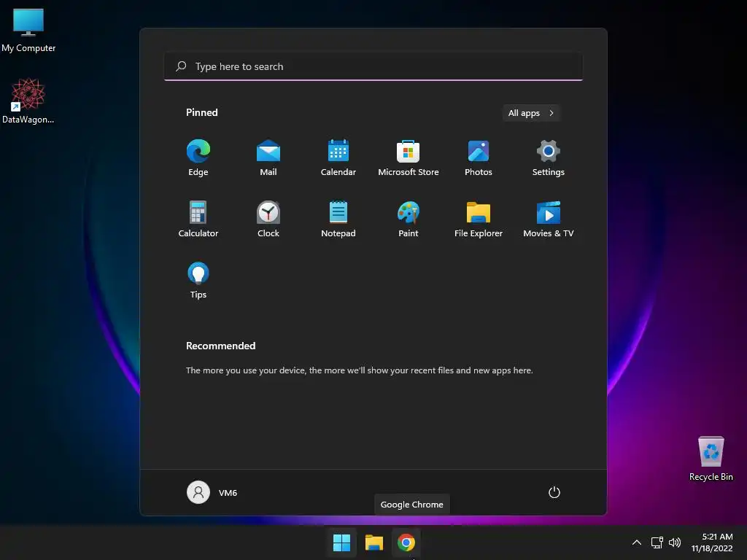
Task: Show hidden icons in system tray
Action: (x=636, y=542)
